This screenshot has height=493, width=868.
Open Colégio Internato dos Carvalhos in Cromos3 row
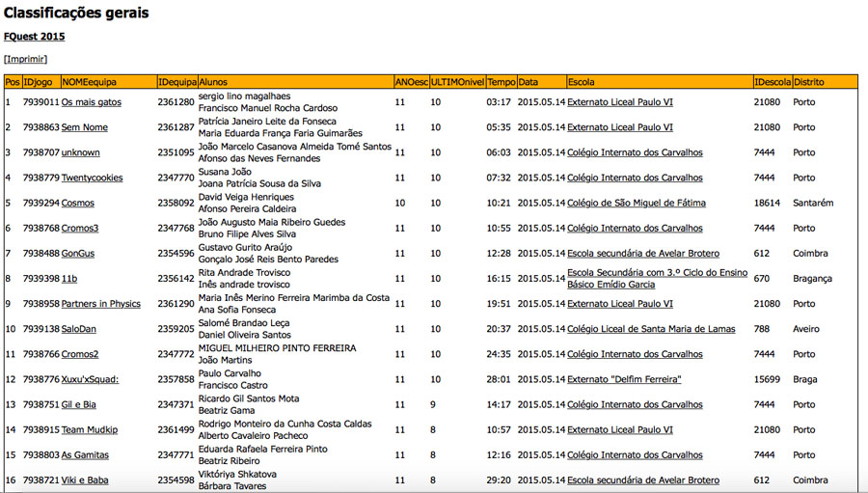tap(635, 229)
